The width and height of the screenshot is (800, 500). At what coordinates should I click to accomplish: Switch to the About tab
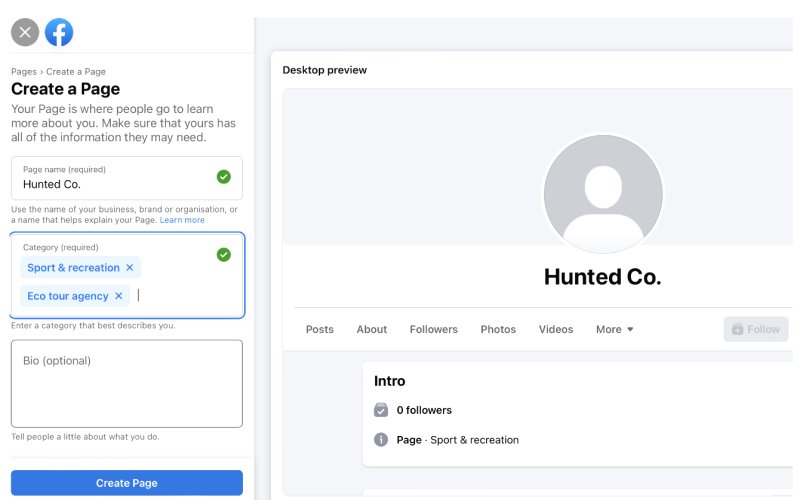tap(372, 329)
